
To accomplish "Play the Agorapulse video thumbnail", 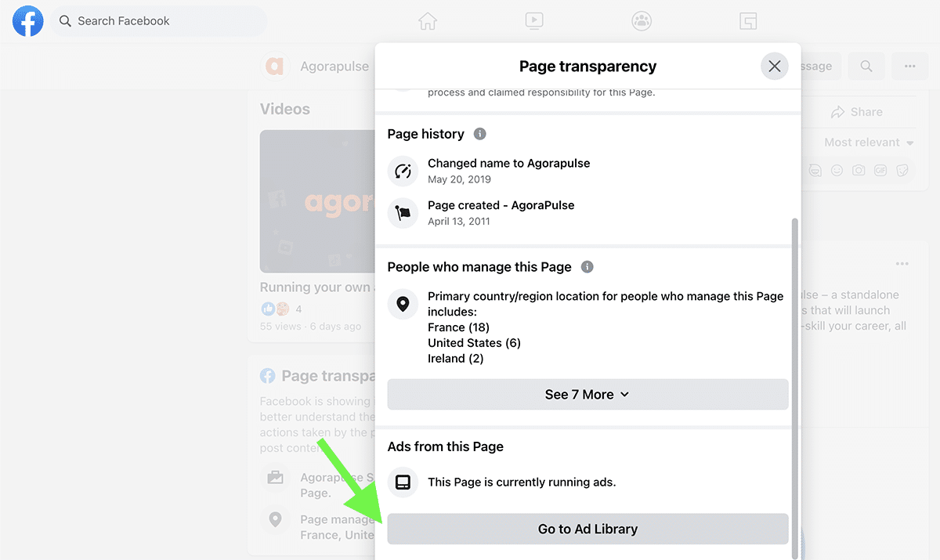I will pos(317,201).
